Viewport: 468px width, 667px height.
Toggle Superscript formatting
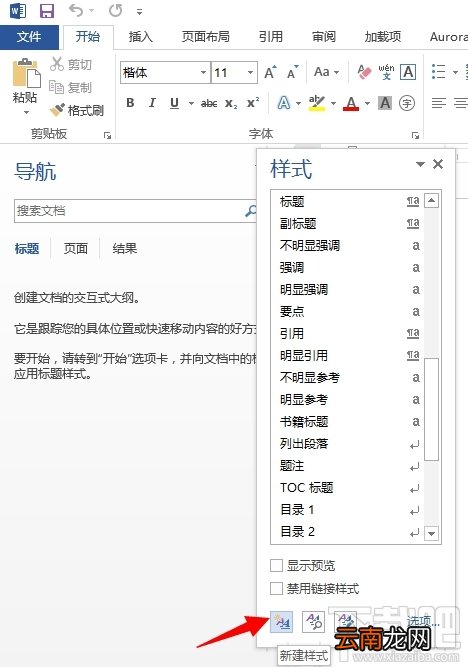tap(253, 103)
